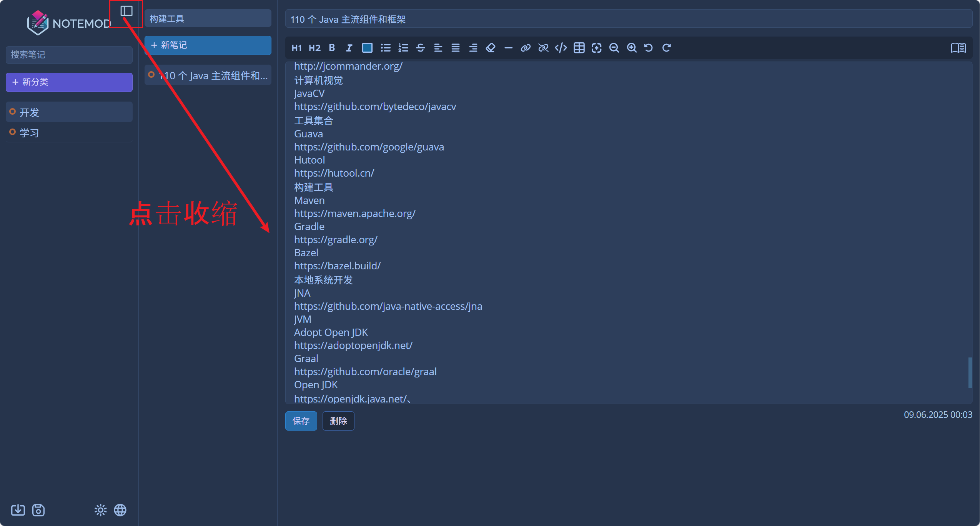The height and width of the screenshot is (526, 980).
Task: Click the 新分类 button
Action: click(69, 82)
